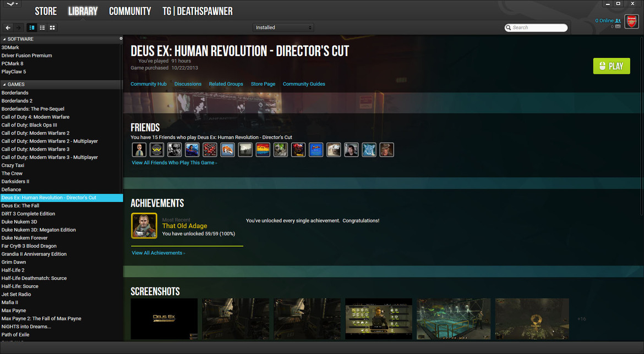Screen dimensions: 644x354
Task: Select Borderlands 2 in the games list
Action: pyautogui.click(x=61, y=101)
